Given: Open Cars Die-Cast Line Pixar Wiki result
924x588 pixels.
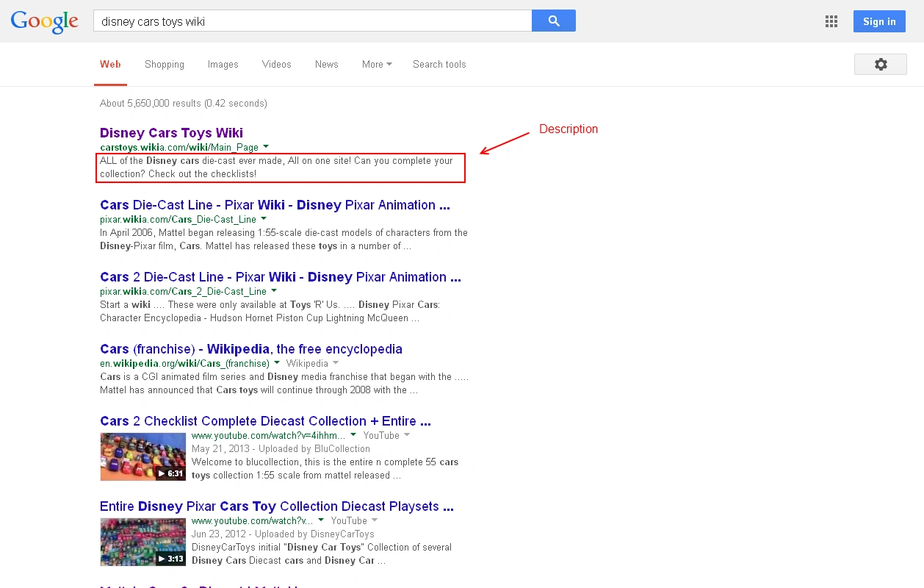Looking at the screenshot, I should pos(275,205).
